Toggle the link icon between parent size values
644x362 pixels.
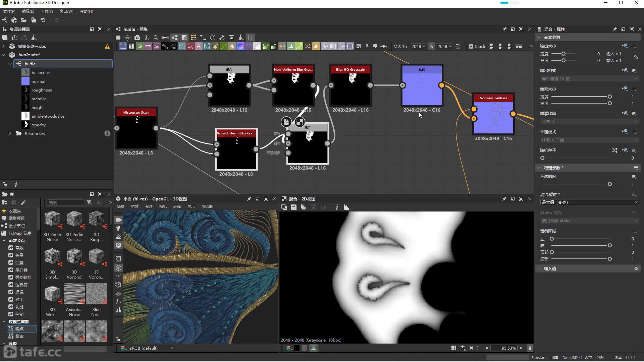tap(431, 47)
